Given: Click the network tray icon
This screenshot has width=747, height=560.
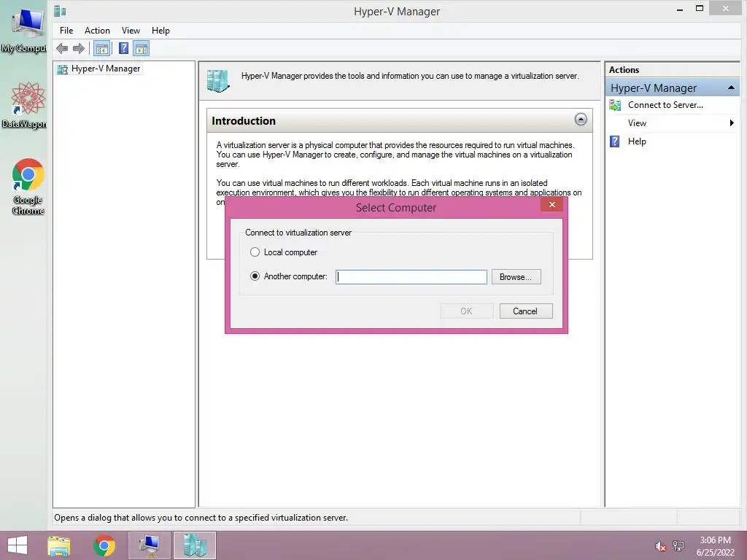Looking at the screenshot, I should (x=678, y=546).
